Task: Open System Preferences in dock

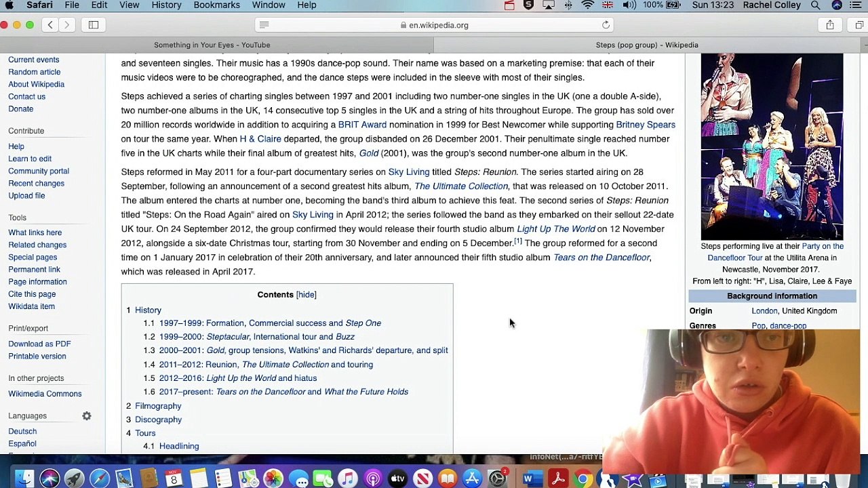Action: coord(497,479)
